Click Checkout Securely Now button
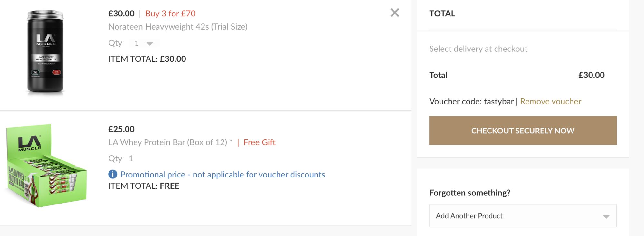644x236 pixels. tap(523, 131)
